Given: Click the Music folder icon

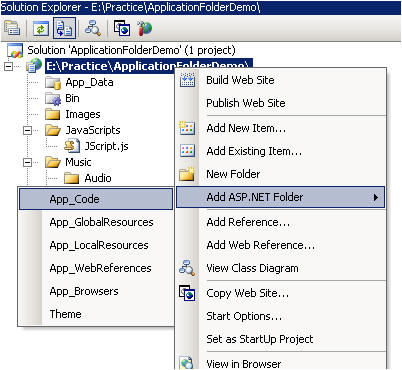Looking at the screenshot, I should [53, 162].
